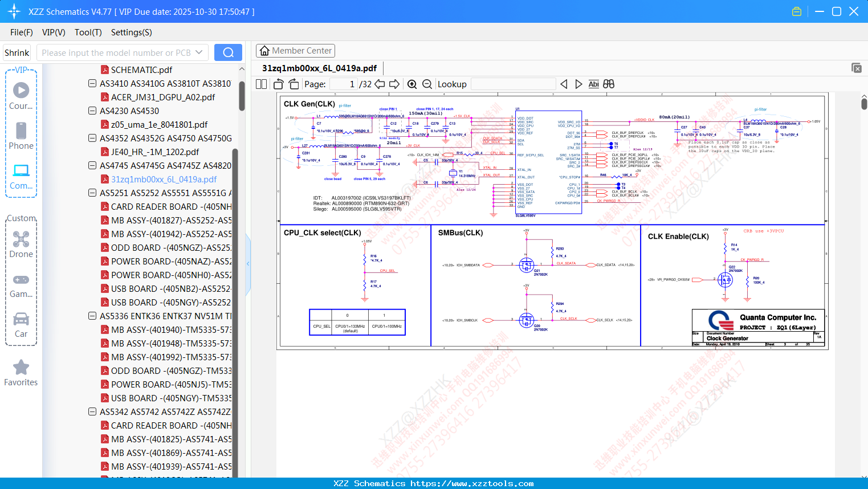
Task: Open the Drone category in sidebar
Action: coord(21,244)
